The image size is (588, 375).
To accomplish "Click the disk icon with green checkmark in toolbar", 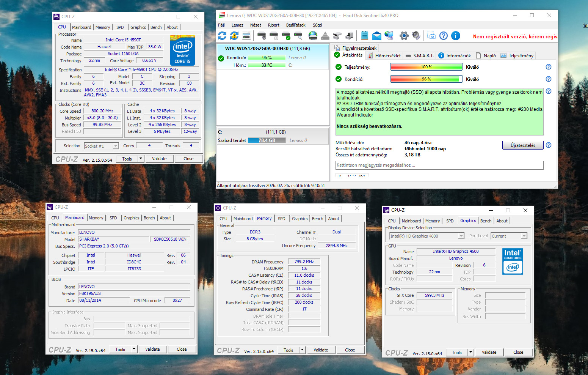I will point(286,36).
